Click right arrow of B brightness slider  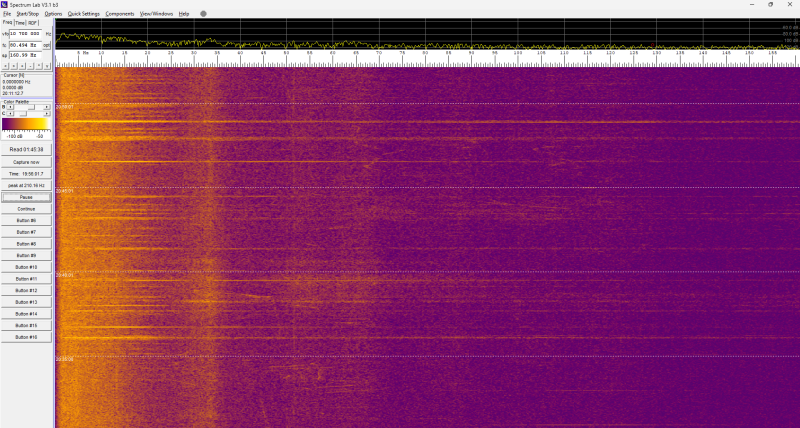(46, 107)
